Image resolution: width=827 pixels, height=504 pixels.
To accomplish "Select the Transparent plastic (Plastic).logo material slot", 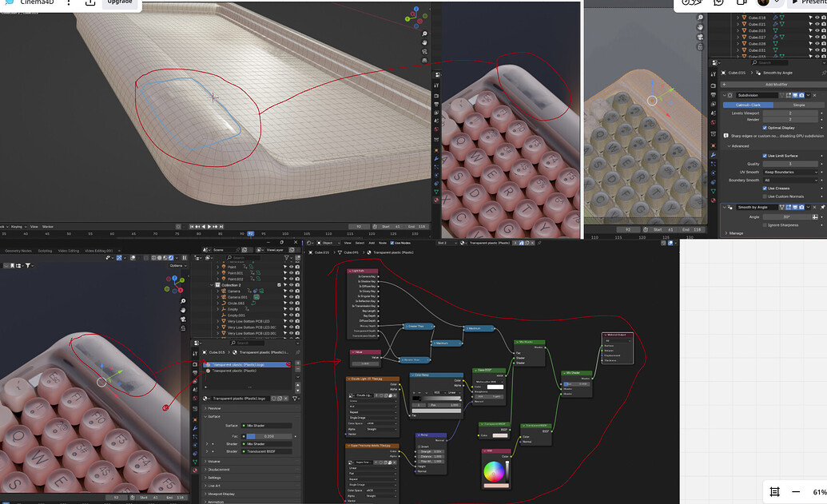I will pos(248,365).
